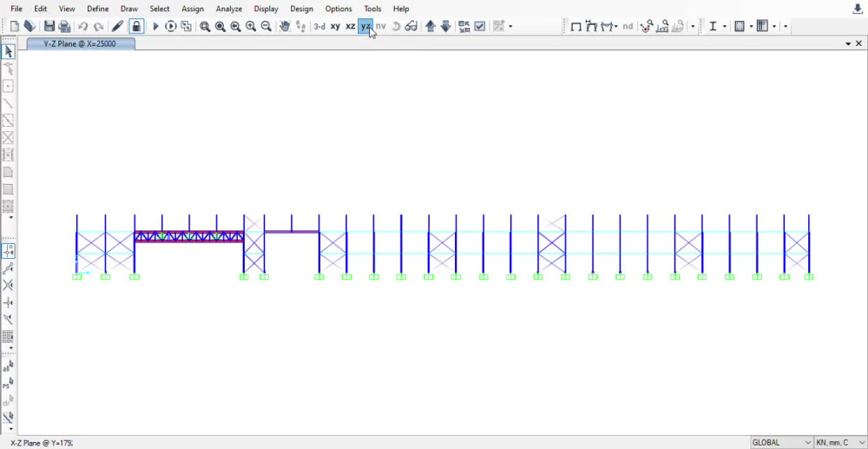Click the Previous Selection PS icon

click(x=9, y=384)
